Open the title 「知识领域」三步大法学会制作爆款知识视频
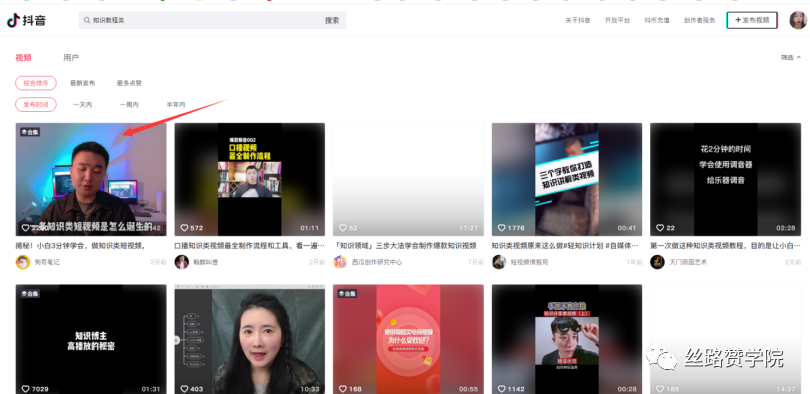The image size is (810, 394). pyautogui.click(x=405, y=245)
